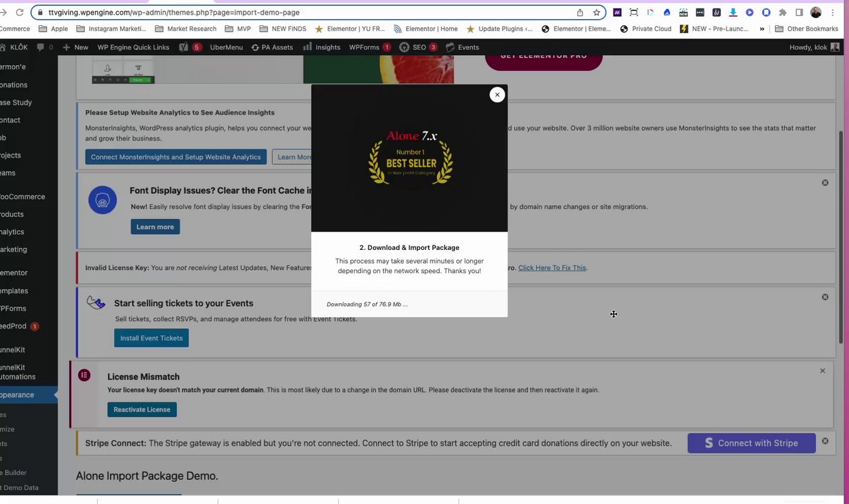Toggle the browser side panel
Screen dimensions: 849x504
tap(799, 12)
